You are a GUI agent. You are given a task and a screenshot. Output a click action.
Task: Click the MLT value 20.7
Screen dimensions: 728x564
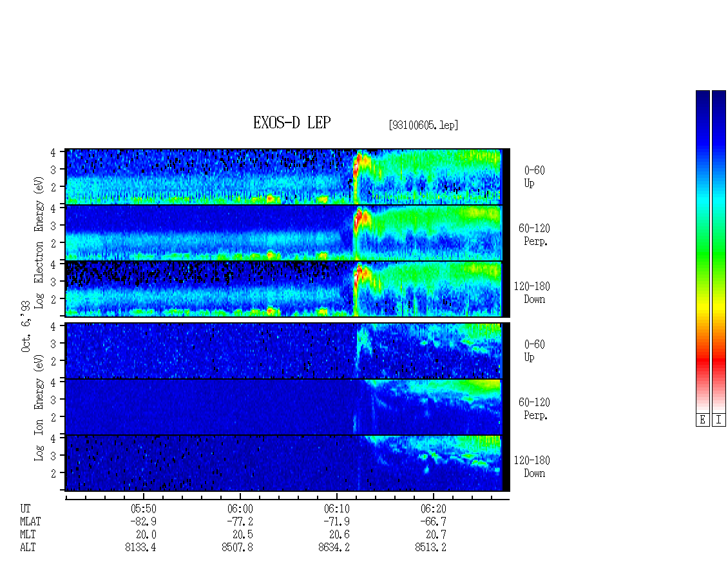click(436, 535)
